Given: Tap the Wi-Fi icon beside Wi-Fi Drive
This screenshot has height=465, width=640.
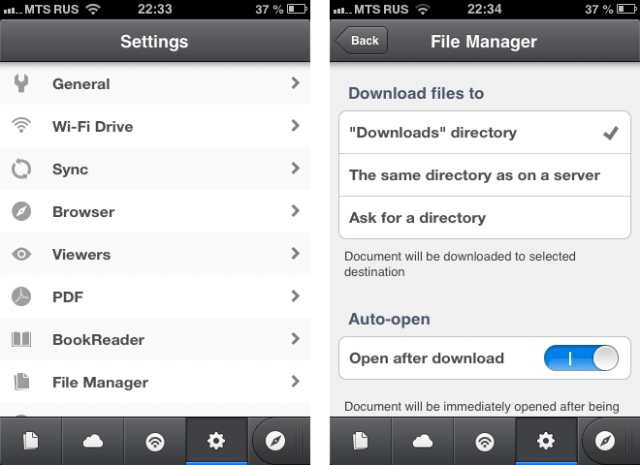Looking at the screenshot, I should tap(21, 125).
